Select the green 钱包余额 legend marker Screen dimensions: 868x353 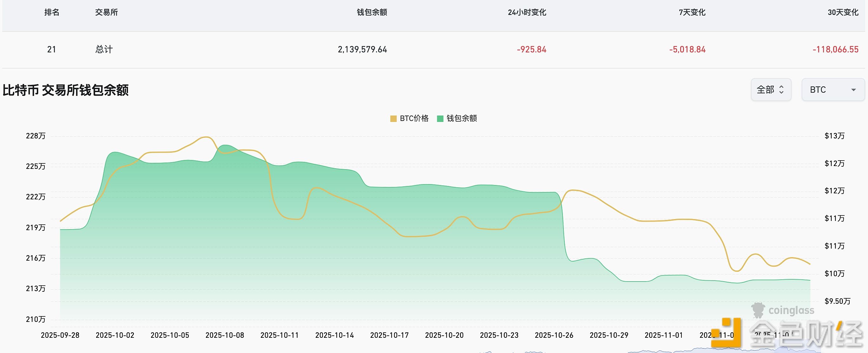440,119
